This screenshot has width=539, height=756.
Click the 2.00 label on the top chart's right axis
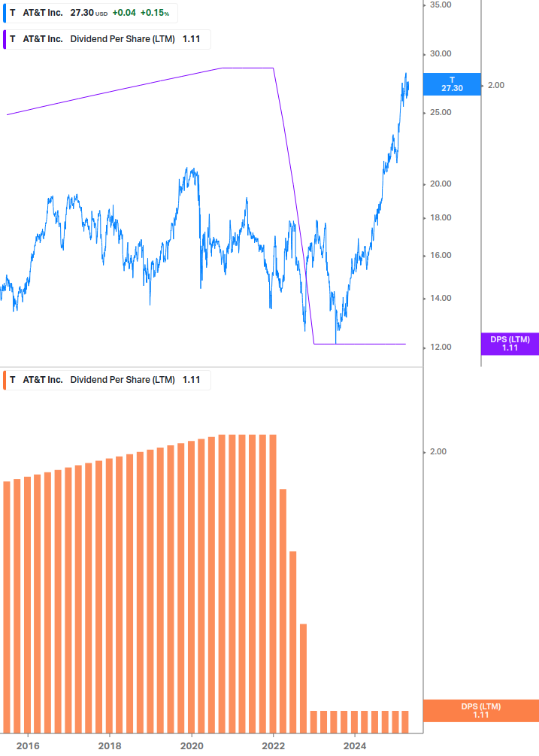point(496,85)
